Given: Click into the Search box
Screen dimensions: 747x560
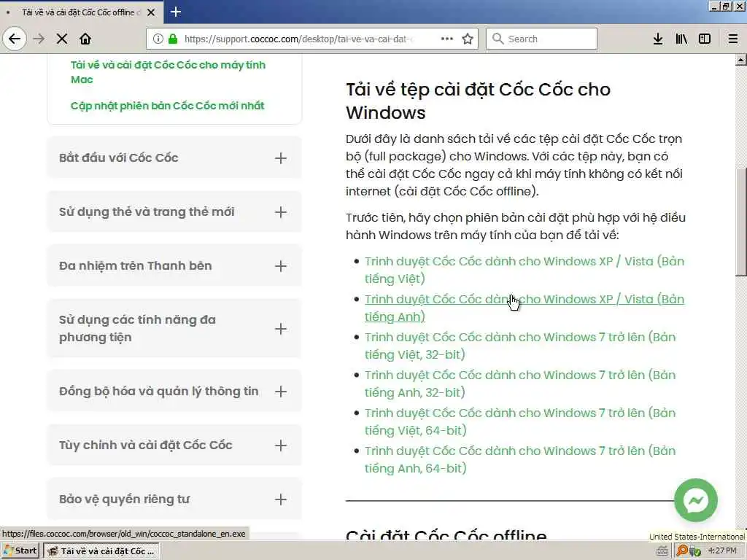Looking at the screenshot, I should pyautogui.click(x=541, y=39).
